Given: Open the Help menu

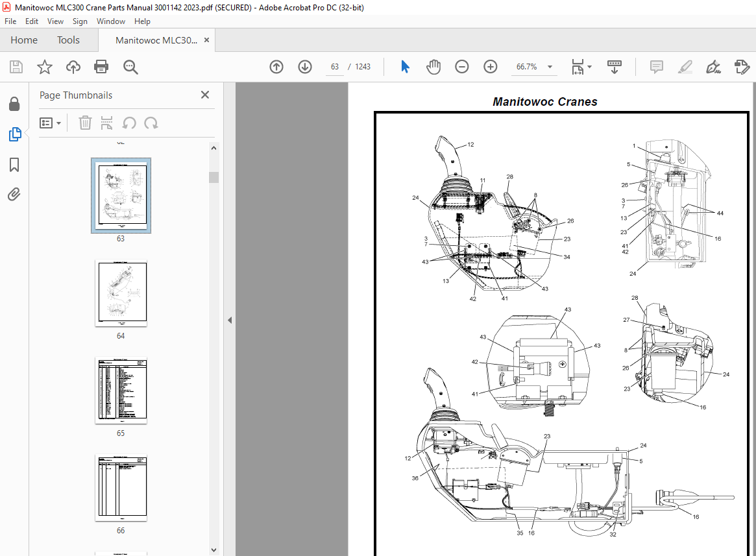Looking at the screenshot, I should 142,21.
